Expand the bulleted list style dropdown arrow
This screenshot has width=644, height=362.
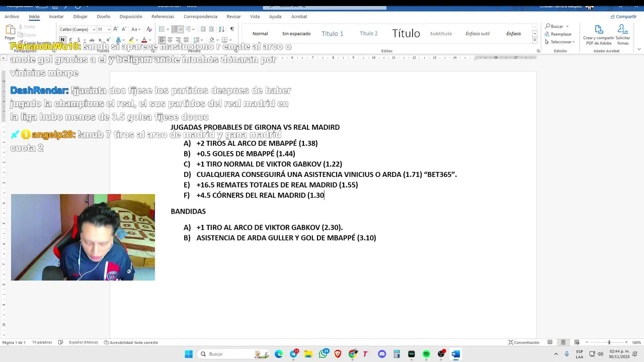click(x=168, y=29)
